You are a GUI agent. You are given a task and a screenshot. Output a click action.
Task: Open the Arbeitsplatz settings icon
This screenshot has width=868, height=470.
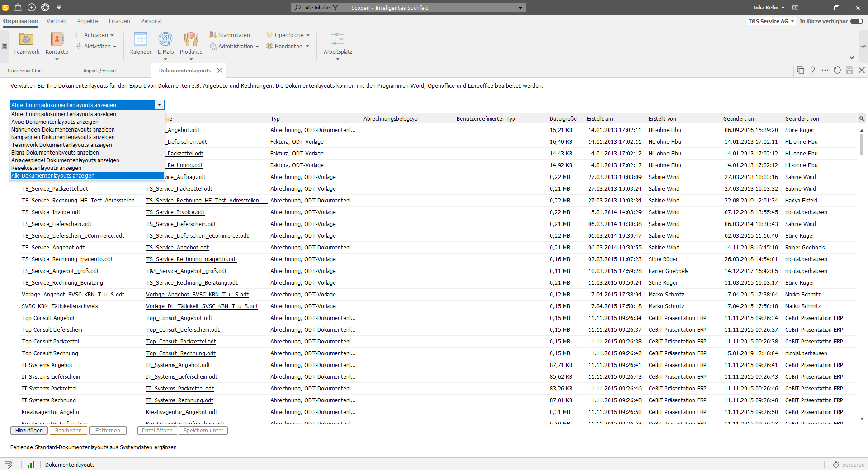coord(338,39)
